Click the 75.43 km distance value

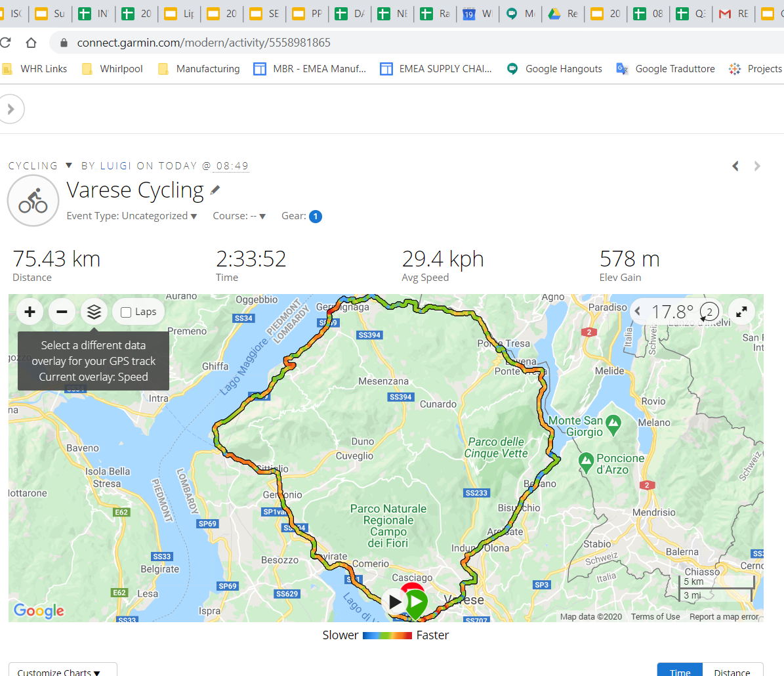(x=56, y=259)
